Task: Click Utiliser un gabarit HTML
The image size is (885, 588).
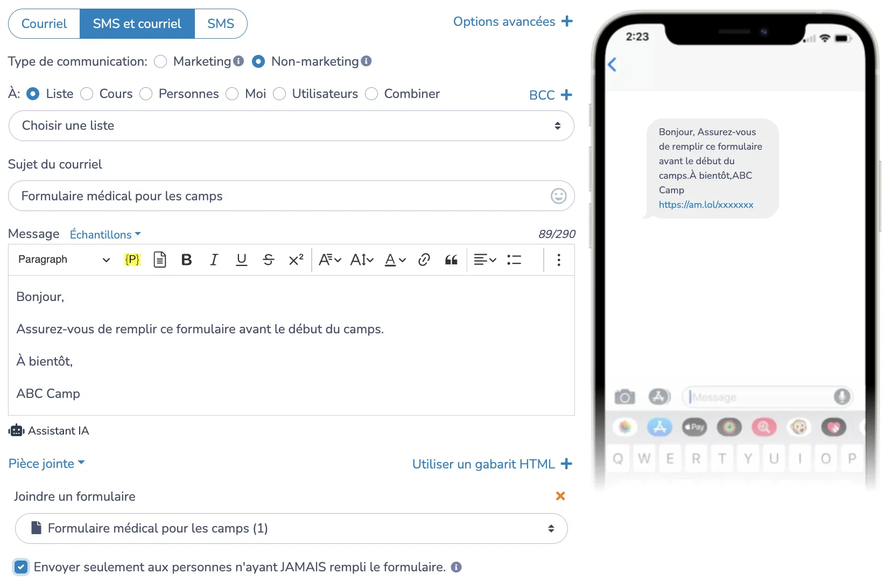Action: pos(492,464)
